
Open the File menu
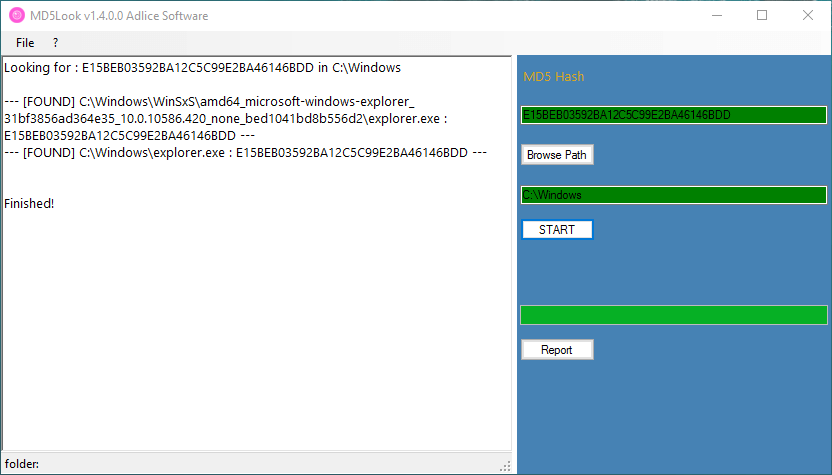pyautogui.click(x=25, y=43)
